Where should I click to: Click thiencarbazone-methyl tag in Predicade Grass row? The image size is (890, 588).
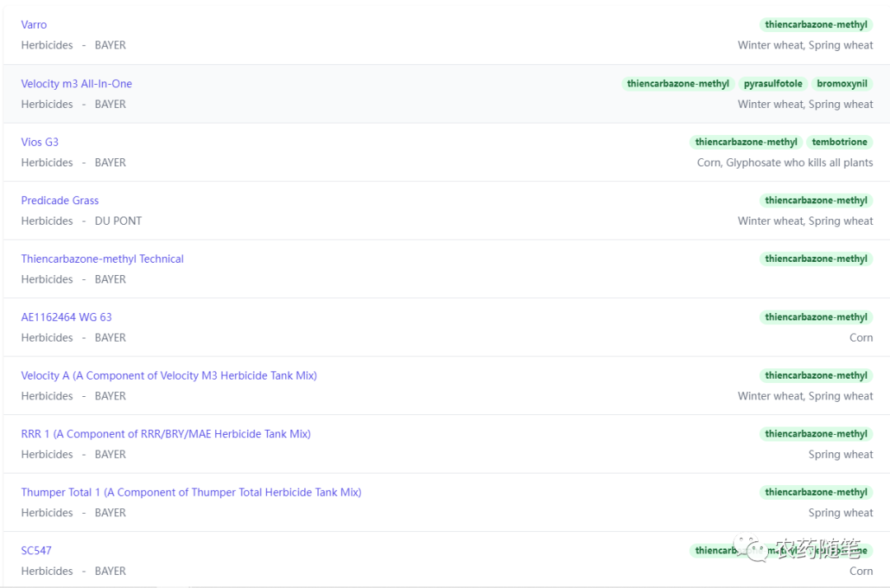pos(816,200)
